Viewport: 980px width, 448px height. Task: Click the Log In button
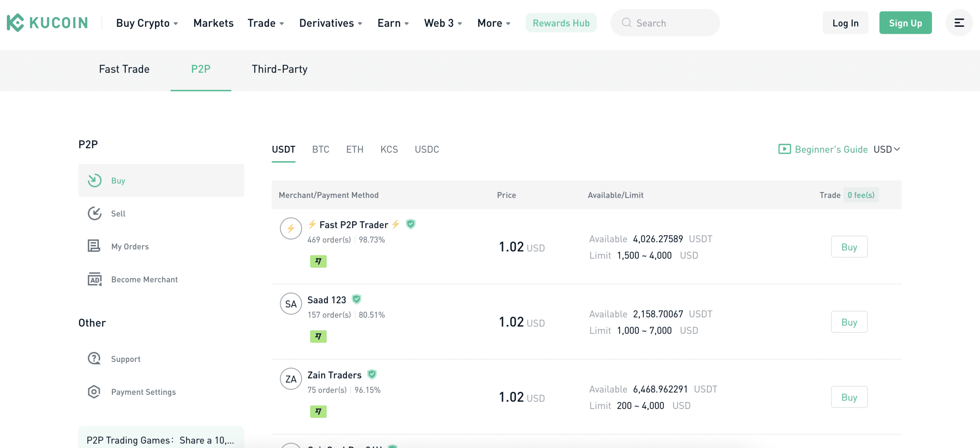pyautogui.click(x=845, y=23)
